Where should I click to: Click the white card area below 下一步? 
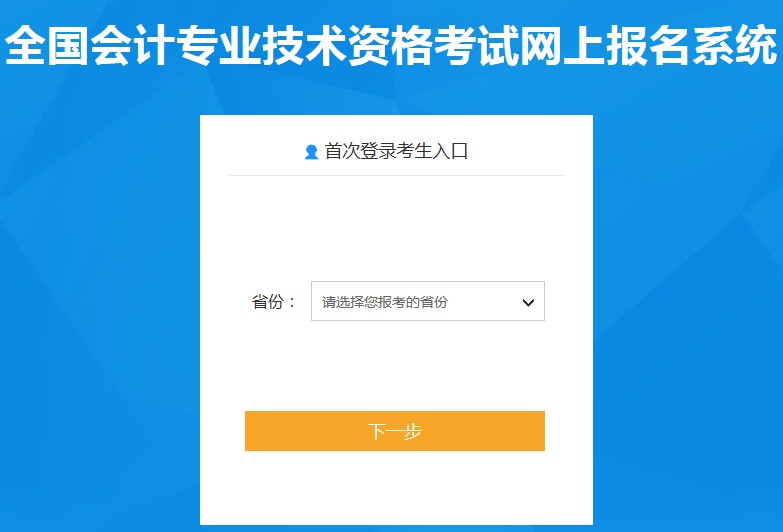tap(396, 488)
